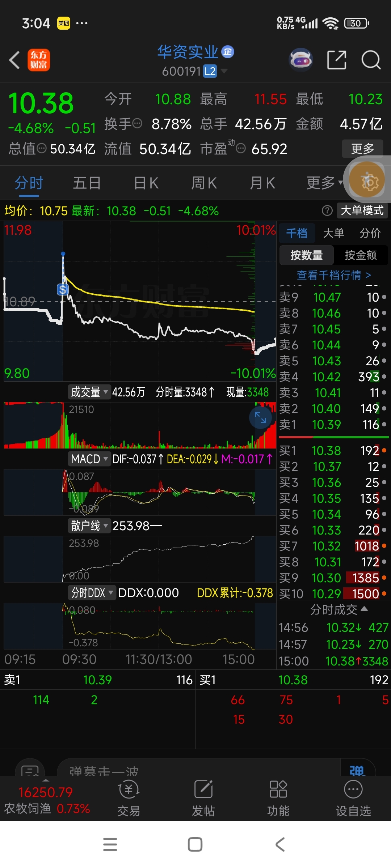Tap the 买1 10.38 queue header
The width and height of the screenshot is (391, 868).
(294, 680)
